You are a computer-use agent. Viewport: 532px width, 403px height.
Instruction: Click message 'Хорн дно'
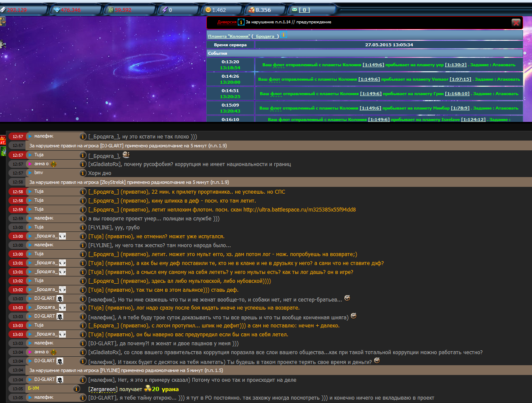coord(99,173)
